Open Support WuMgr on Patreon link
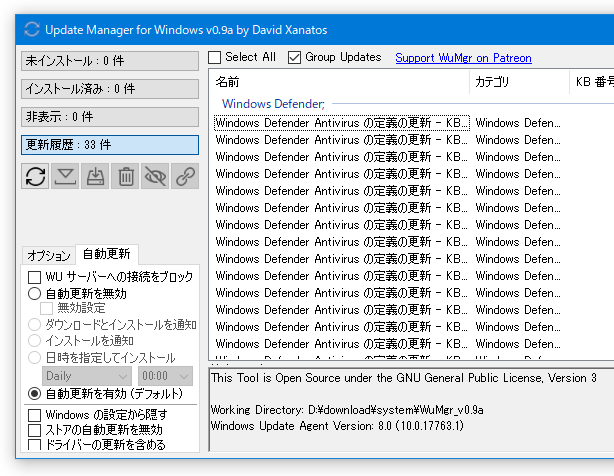614x476 pixels. tap(463, 58)
